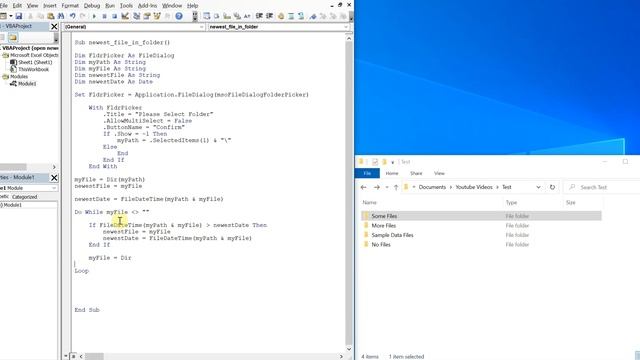Outdent the selected code lines
Screen dimensions: 640x360
point(269,16)
